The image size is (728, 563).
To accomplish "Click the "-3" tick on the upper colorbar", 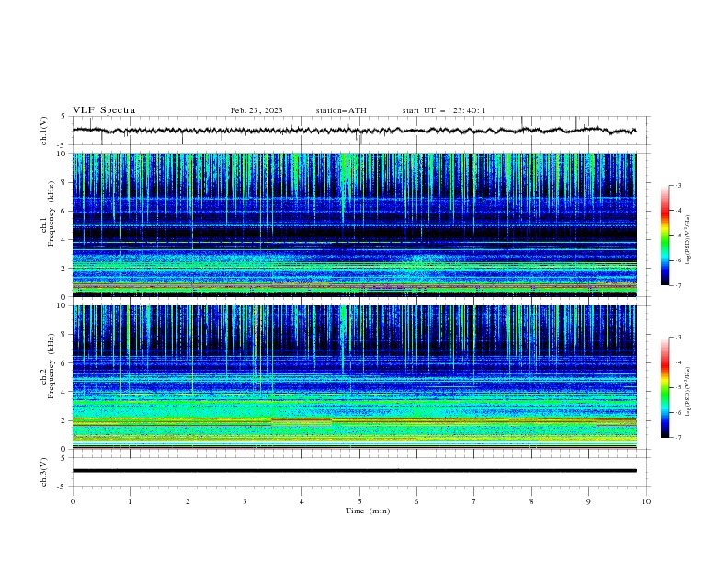I will (677, 185).
